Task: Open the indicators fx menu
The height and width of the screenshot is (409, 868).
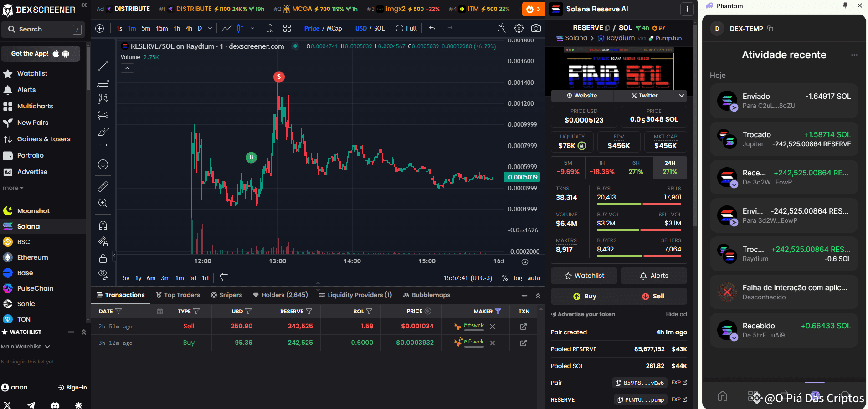Action: [270, 28]
